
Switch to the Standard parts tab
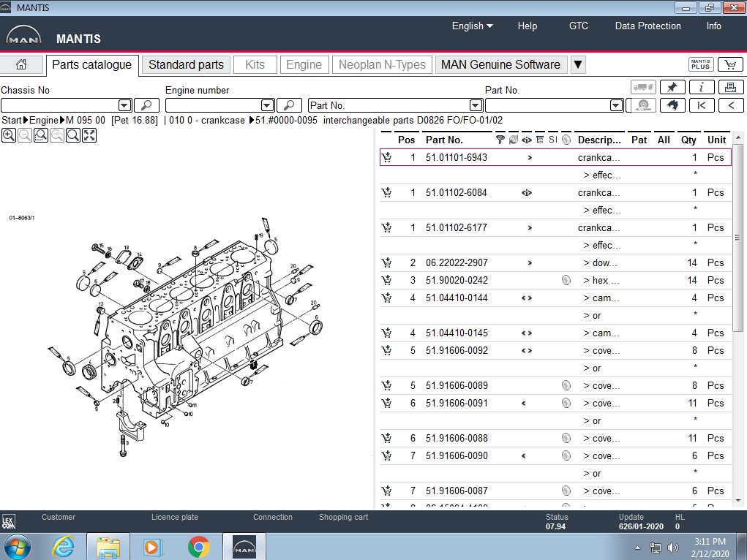186,64
